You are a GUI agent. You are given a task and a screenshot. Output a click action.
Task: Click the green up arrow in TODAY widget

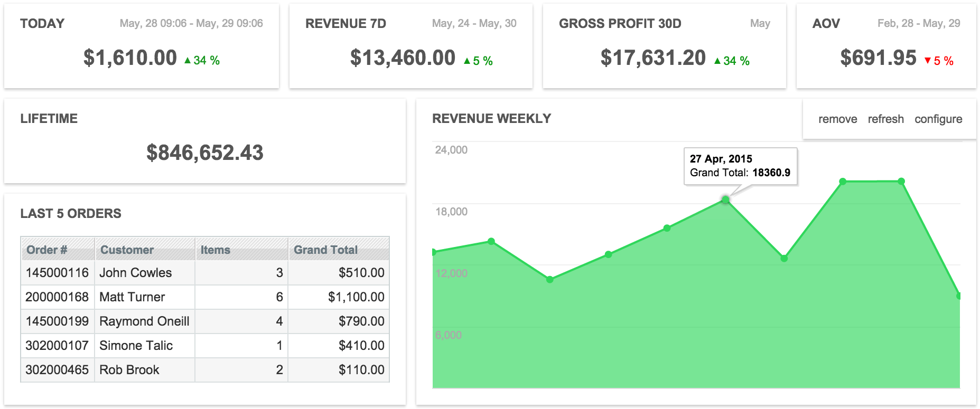tap(188, 61)
